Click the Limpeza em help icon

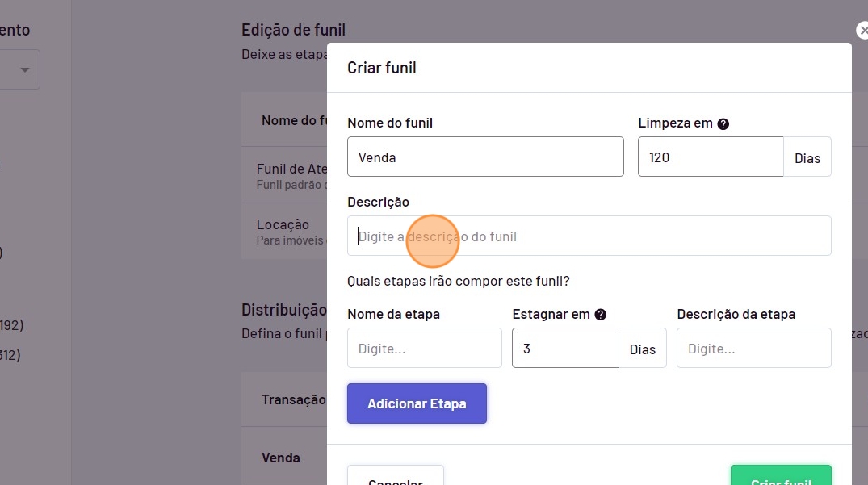(x=723, y=123)
